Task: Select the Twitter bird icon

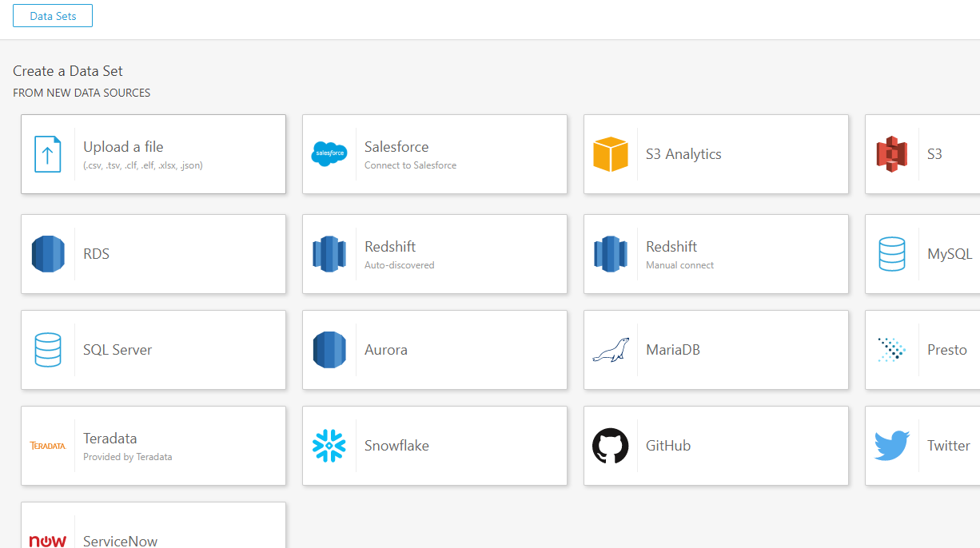Action: pos(892,446)
